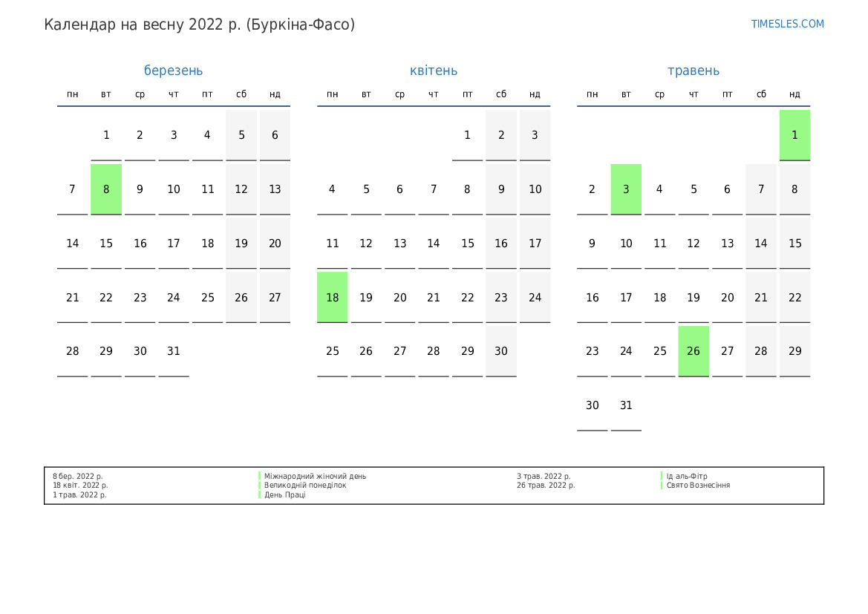Click the Міжнародний жіночий день legend entry
868x614 pixels.
315,477
